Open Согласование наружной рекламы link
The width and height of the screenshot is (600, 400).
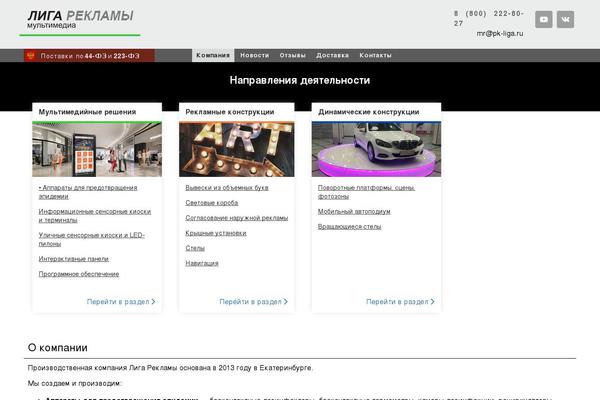click(236, 218)
